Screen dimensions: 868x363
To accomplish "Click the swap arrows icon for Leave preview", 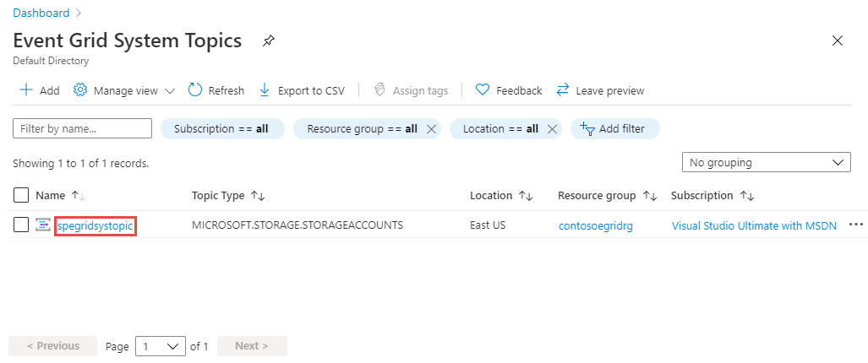I will click(x=563, y=90).
